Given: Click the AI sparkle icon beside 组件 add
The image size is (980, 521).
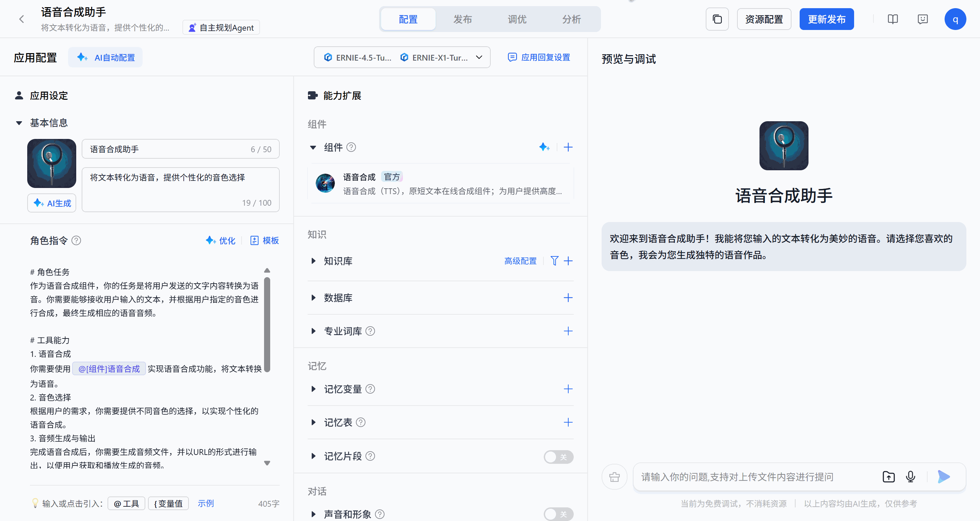Looking at the screenshot, I should (x=544, y=147).
